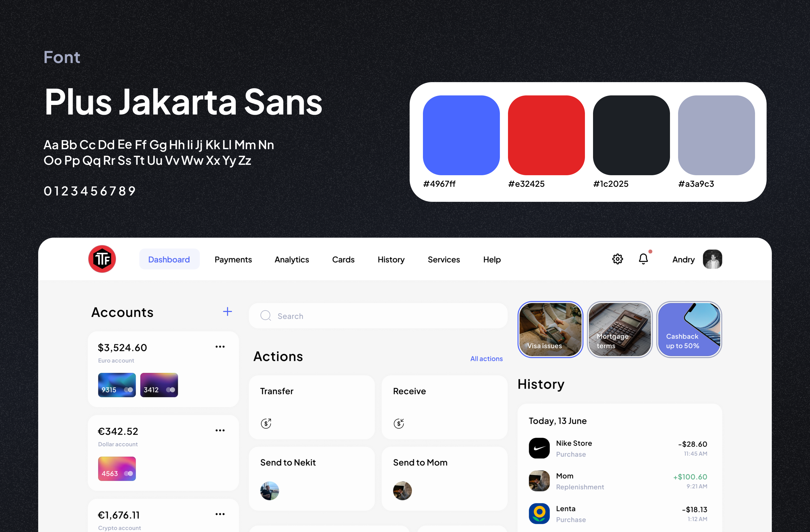This screenshot has width=810, height=532.
Task: Open the settings gear icon
Action: pyautogui.click(x=617, y=259)
